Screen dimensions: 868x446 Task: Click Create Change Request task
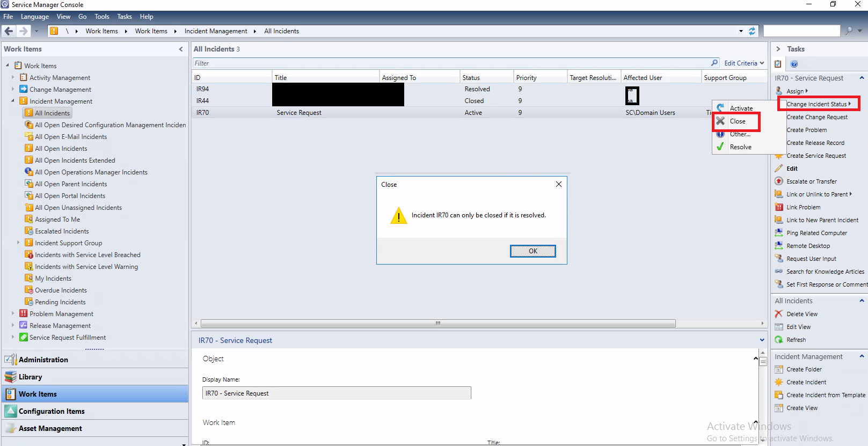click(817, 117)
